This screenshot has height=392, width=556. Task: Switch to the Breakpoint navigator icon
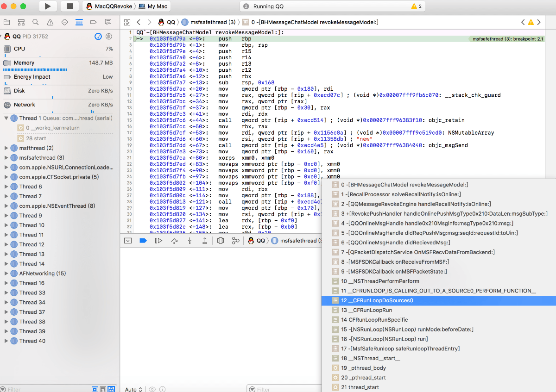click(93, 22)
